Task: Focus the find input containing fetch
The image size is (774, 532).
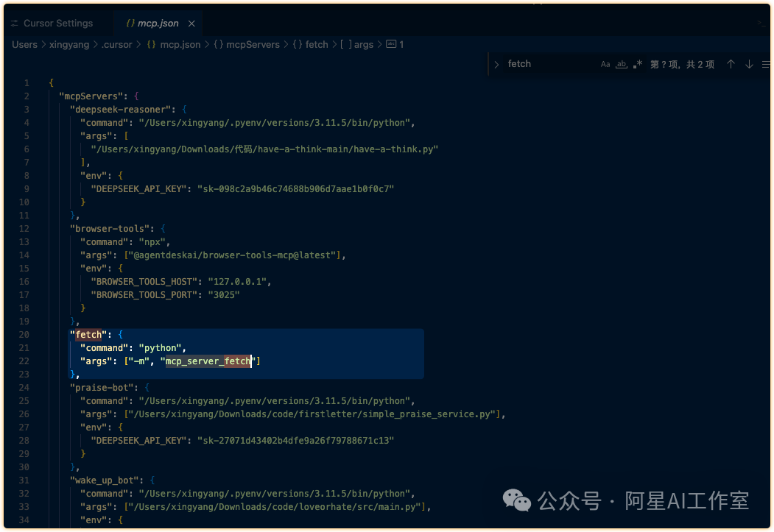Action: tap(549, 64)
